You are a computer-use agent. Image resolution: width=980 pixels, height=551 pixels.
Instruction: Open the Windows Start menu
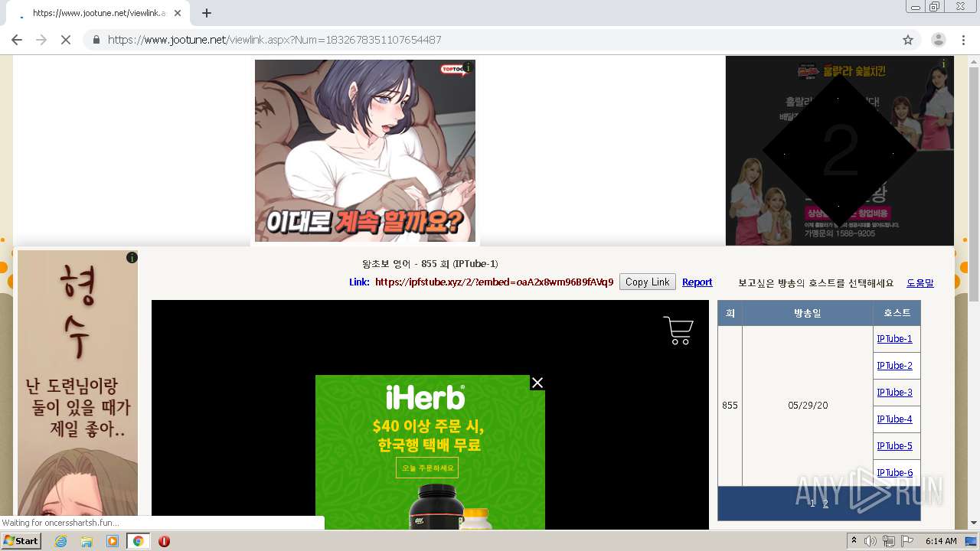(x=21, y=541)
